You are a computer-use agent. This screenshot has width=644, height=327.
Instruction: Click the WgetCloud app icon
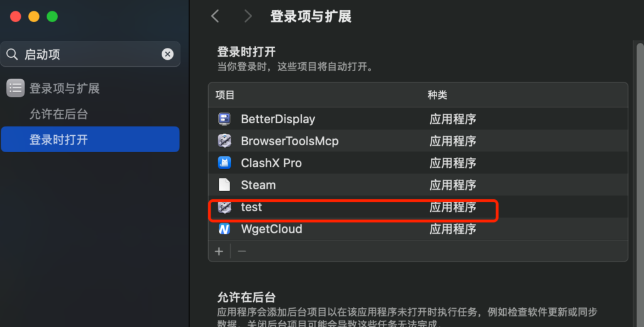[225, 229]
